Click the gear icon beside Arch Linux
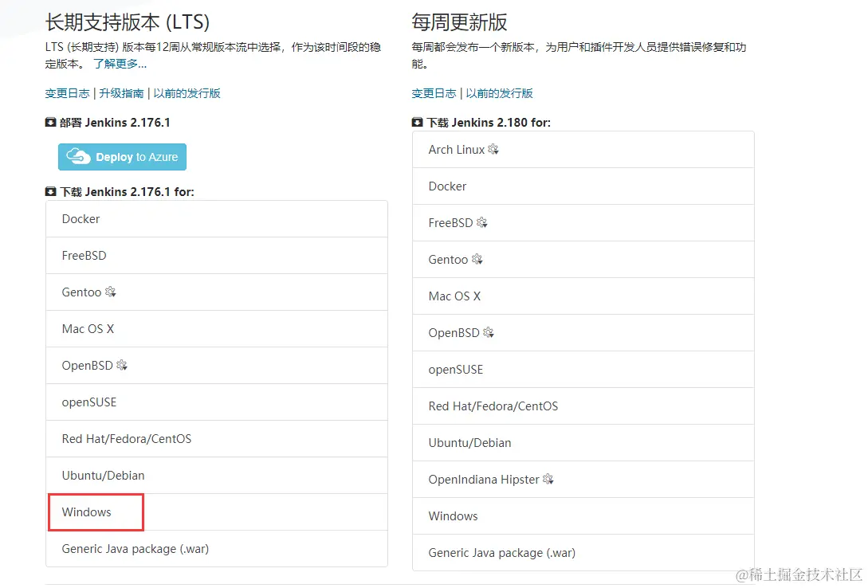The width and height of the screenshot is (868, 588). point(493,149)
